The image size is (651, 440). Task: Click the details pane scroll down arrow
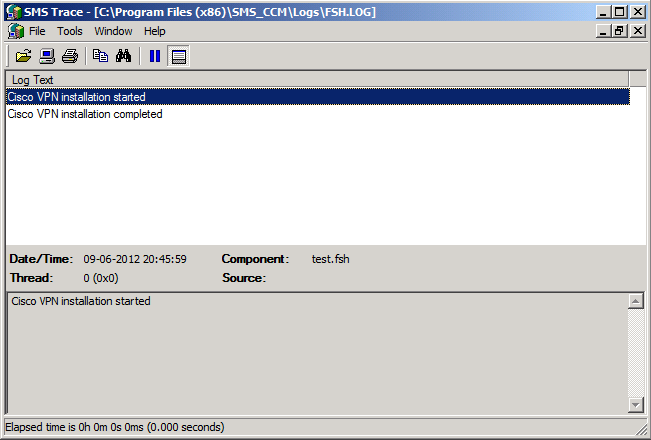636,404
